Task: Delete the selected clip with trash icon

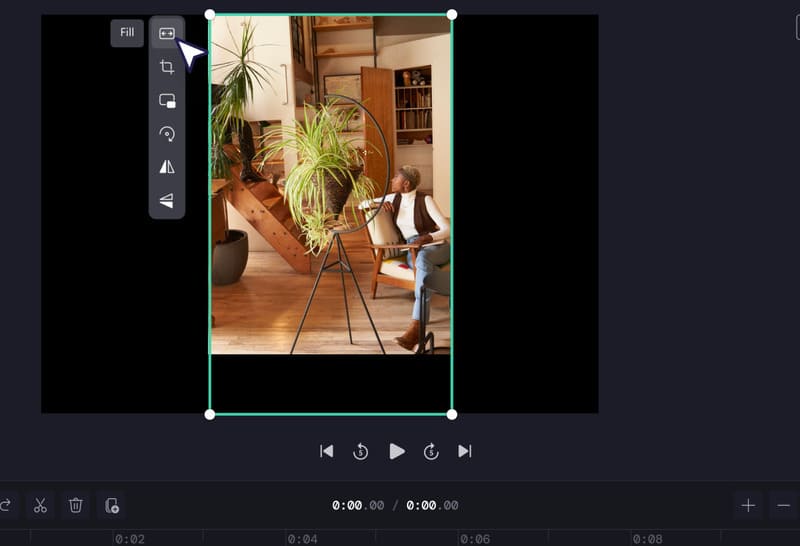Action: point(76,506)
